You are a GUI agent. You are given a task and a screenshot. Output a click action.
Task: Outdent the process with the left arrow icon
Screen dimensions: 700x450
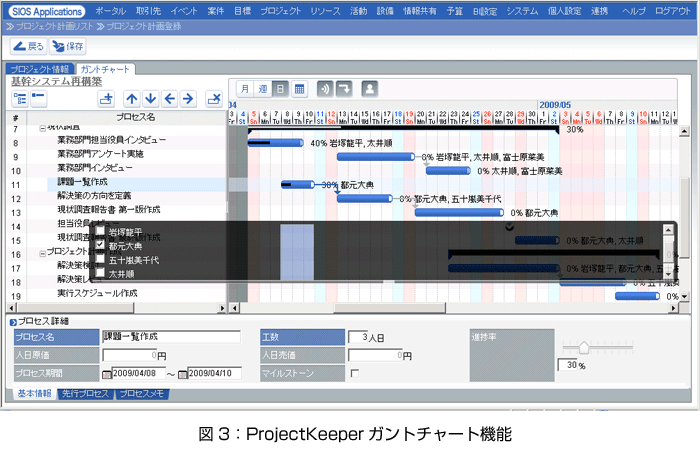coord(170,99)
